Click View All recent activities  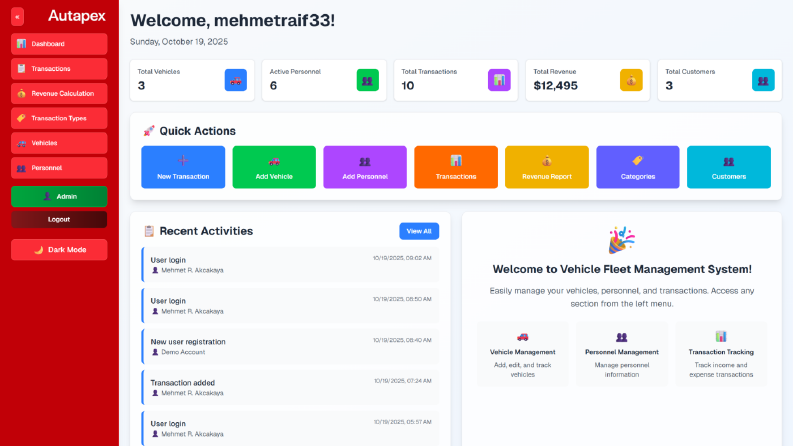pyautogui.click(x=419, y=231)
